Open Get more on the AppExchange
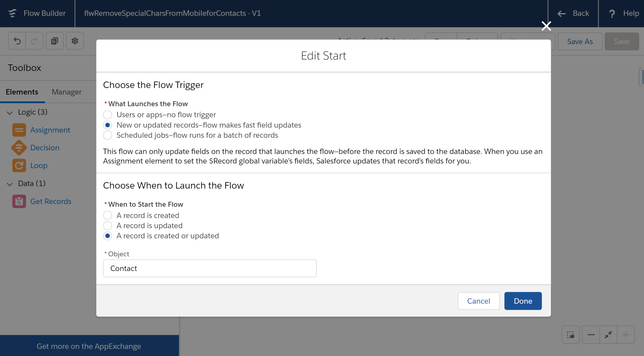This screenshot has height=356, width=644. 89,346
